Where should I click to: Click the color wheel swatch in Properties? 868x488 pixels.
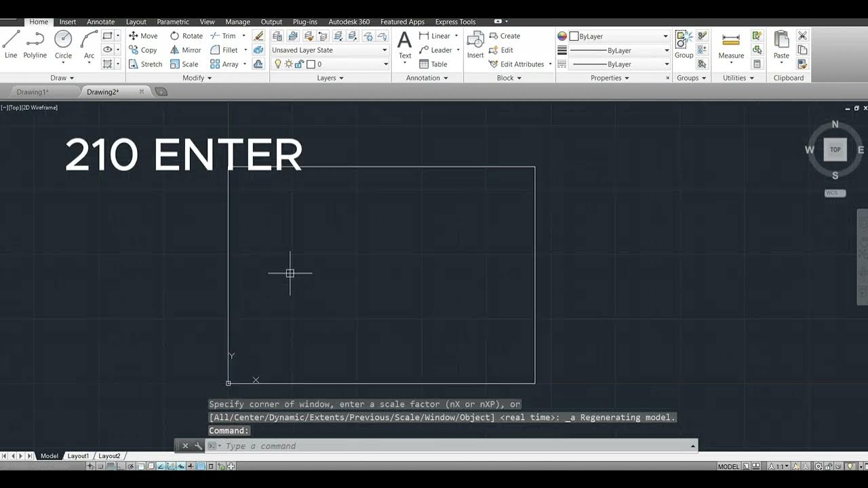(562, 36)
